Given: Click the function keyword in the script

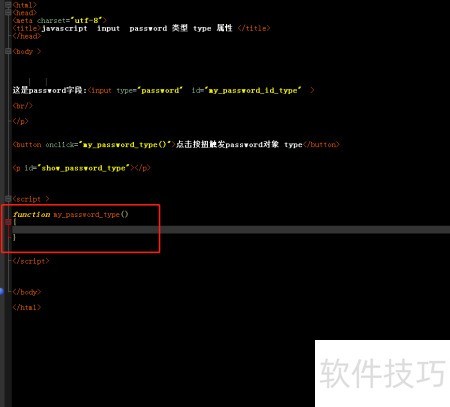Looking at the screenshot, I should 32,214.
